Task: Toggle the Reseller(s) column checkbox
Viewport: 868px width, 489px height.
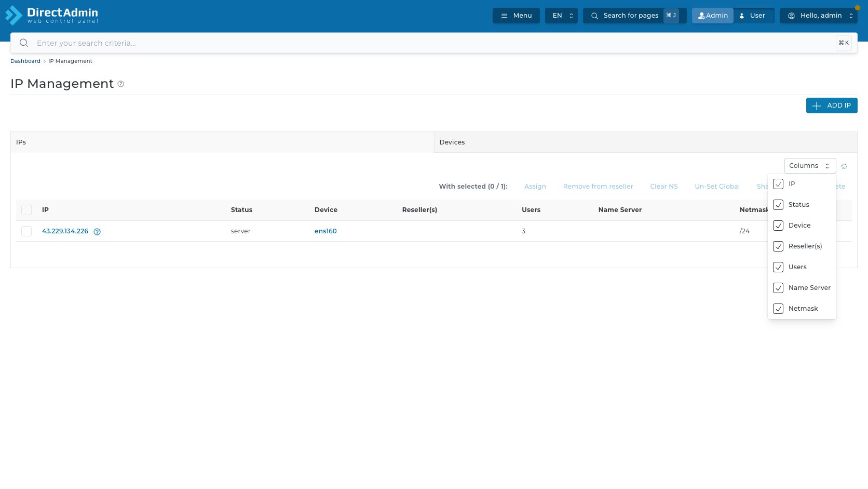Action: click(x=778, y=246)
